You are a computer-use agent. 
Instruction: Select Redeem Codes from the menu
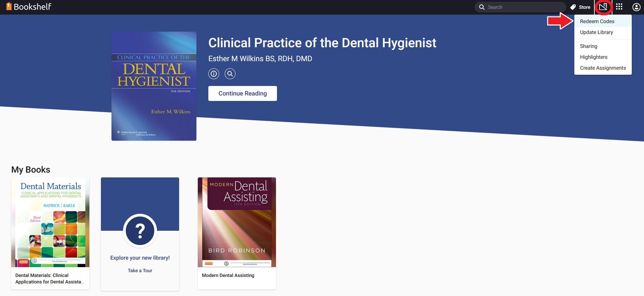coord(603,21)
